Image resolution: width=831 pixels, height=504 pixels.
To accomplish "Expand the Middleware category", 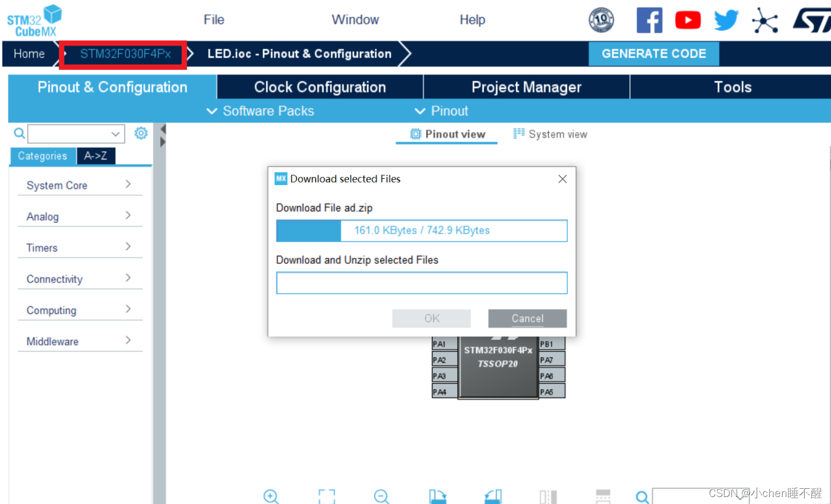I will tap(80, 341).
